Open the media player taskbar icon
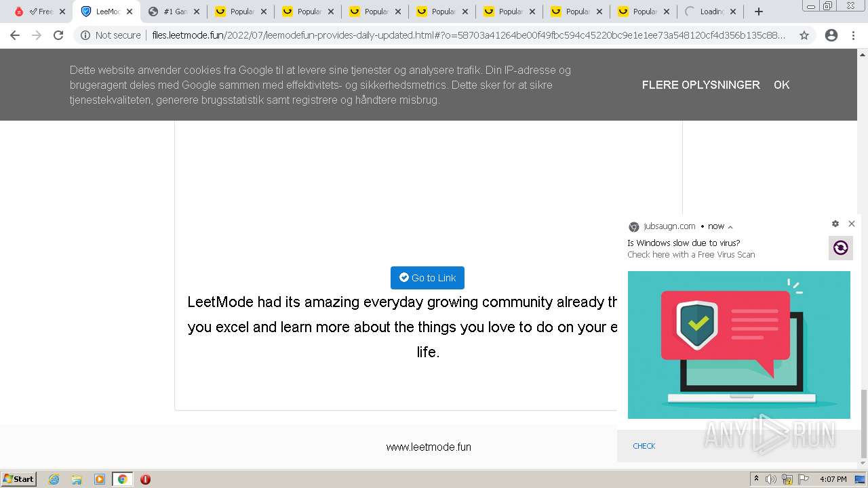 point(100,479)
